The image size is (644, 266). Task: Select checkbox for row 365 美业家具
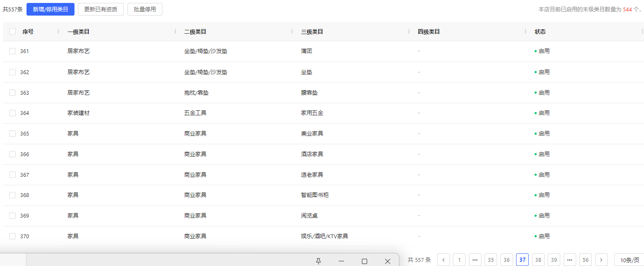13,134
